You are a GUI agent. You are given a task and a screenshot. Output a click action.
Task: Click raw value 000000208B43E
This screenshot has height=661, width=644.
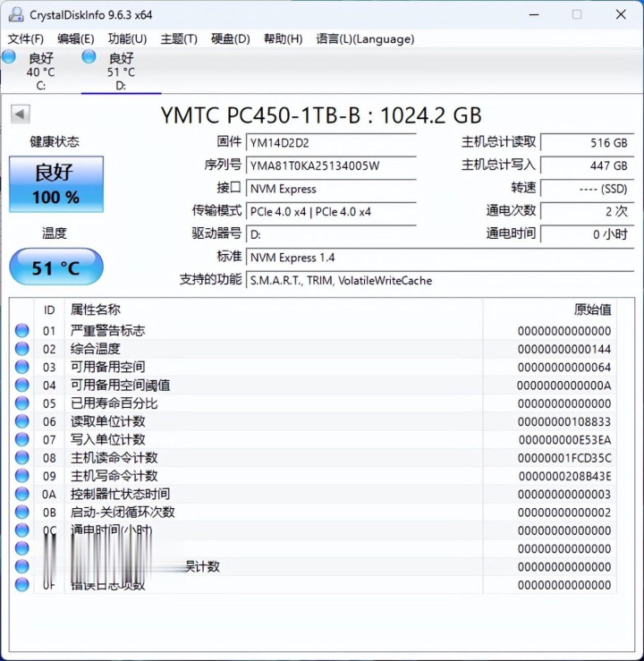564,476
